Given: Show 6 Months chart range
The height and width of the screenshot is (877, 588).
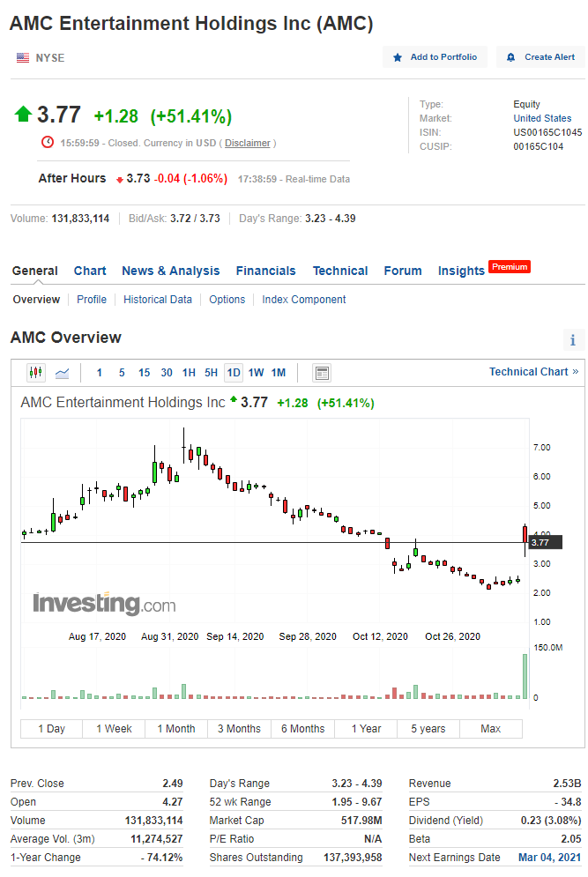Looking at the screenshot, I should pos(302,729).
